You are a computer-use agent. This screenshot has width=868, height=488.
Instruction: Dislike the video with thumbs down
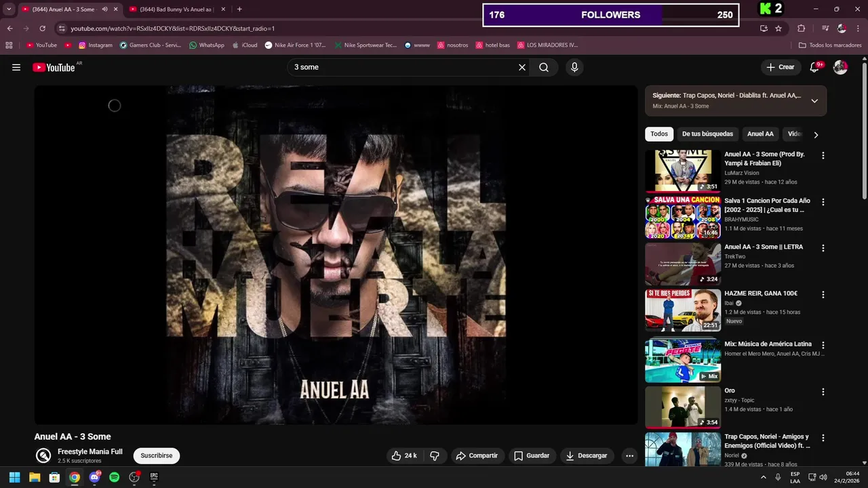tap(435, 455)
